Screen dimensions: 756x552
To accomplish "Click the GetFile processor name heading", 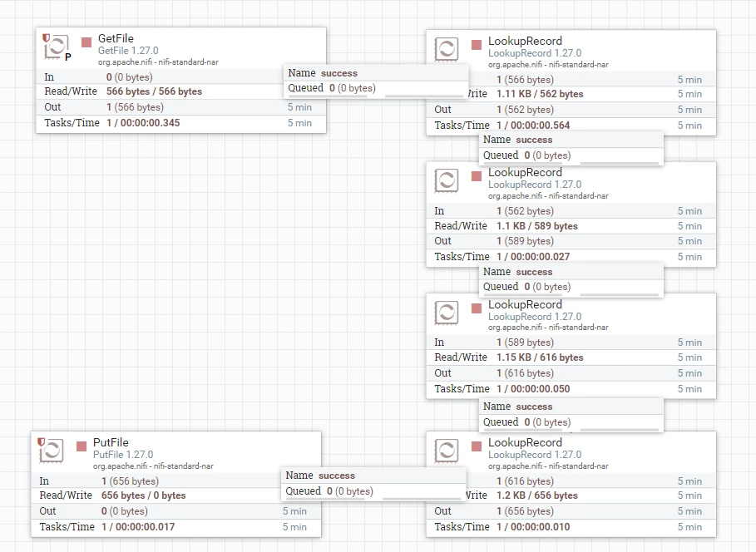I will [116, 38].
